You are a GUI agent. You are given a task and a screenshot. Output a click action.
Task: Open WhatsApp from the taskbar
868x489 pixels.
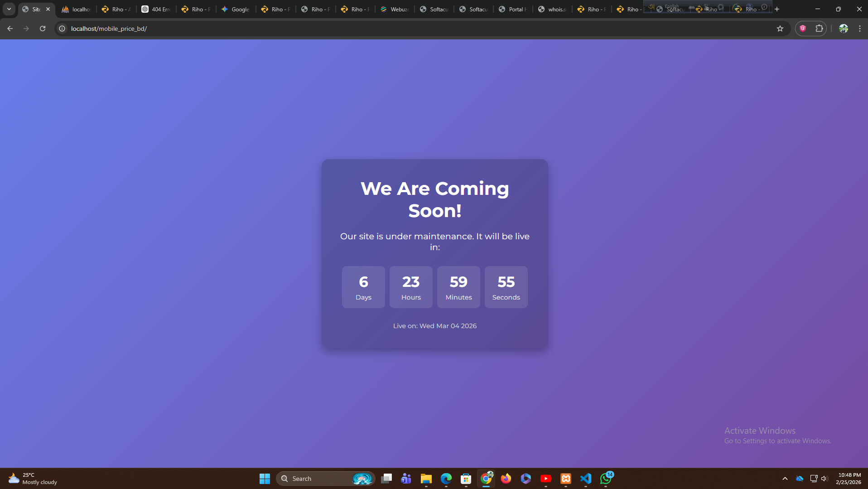[x=606, y=479]
